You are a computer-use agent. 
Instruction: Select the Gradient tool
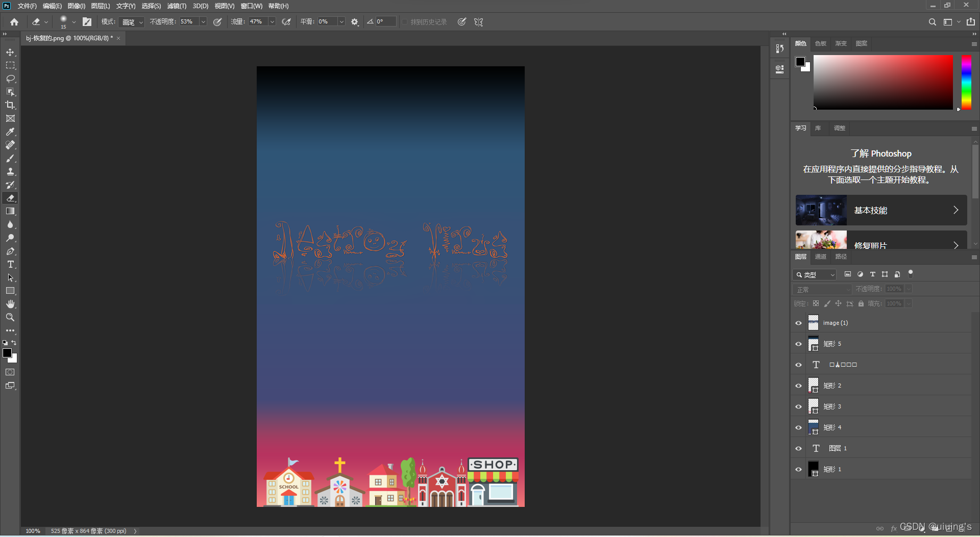[x=10, y=212]
